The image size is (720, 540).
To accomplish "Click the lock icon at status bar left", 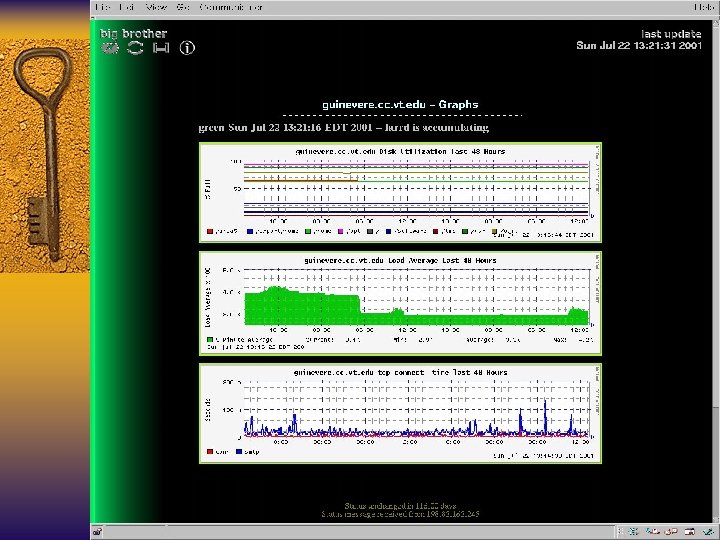I will pos(98,531).
